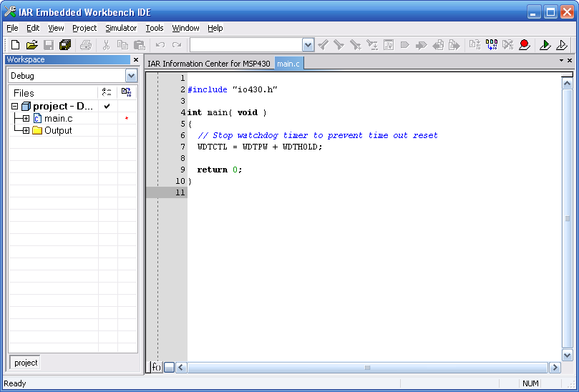The height and width of the screenshot is (392, 579).
Task: Jump to next bookmark icon
Action: click(x=421, y=45)
